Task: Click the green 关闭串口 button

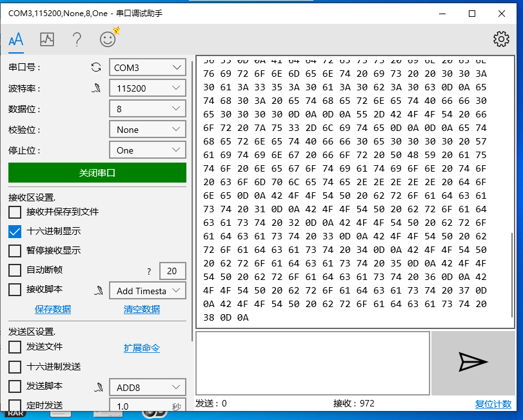Action: click(x=97, y=173)
